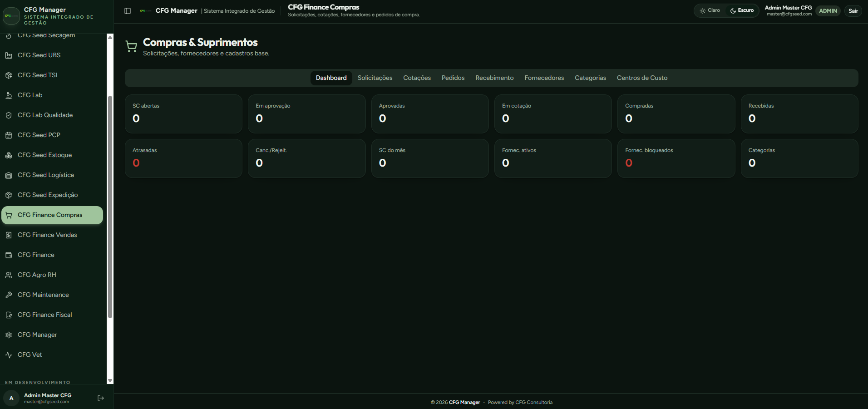This screenshot has width=868, height=409.
Task: Click the user avatar letter A
Action: coord(11,398)
